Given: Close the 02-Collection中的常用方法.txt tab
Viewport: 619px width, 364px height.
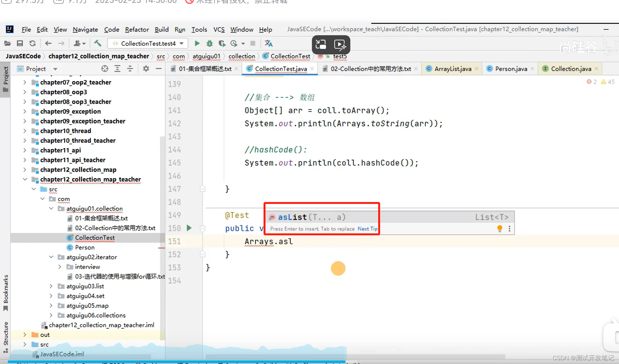Looking at the screenshot, I should (416, 69).
